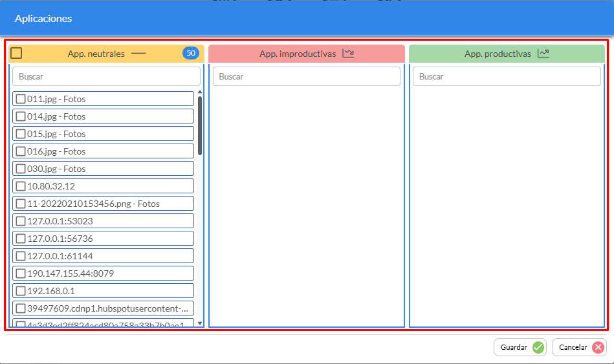Screen dimensions: 614x364
Task: Click the scroll up arrow in neutrales list
Action: [200, 92]
